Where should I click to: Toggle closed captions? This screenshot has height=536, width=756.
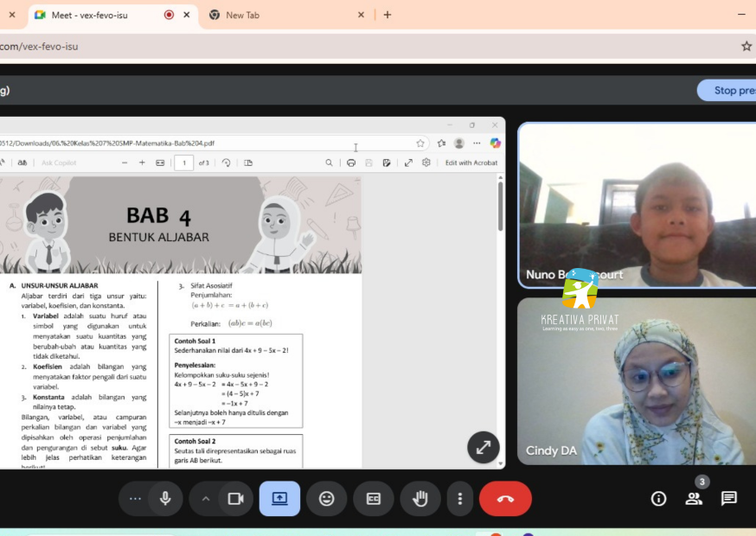click(373, 499)
